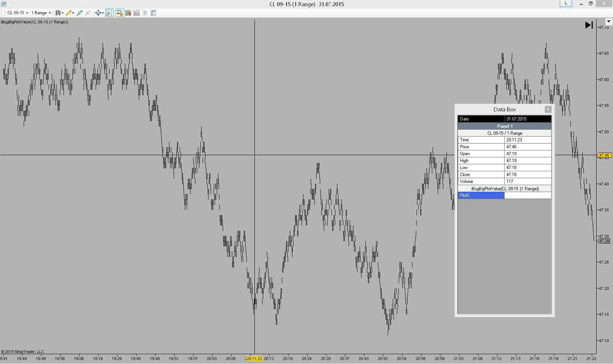
Task: Open the candlestick Data Series icon
Action: point(128,13)
